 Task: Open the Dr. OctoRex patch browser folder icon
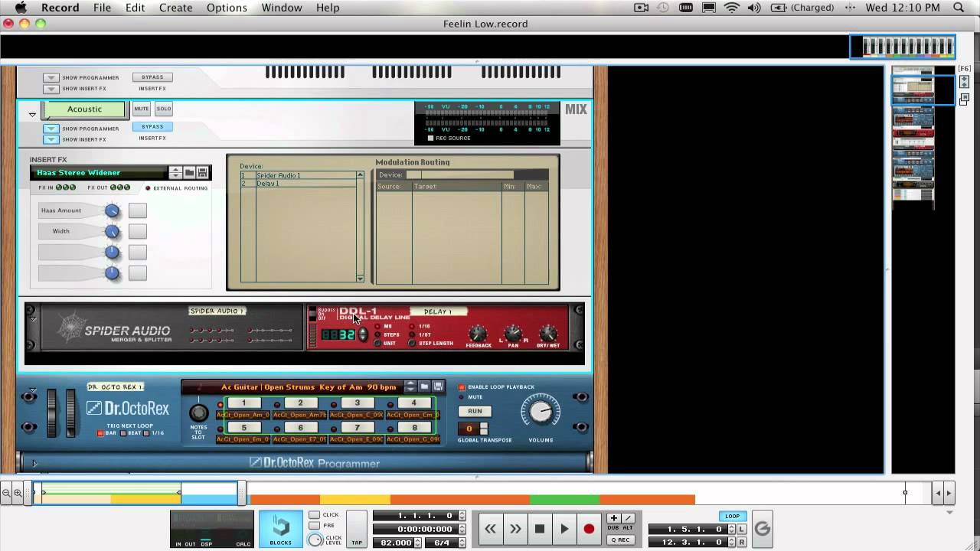424,386
